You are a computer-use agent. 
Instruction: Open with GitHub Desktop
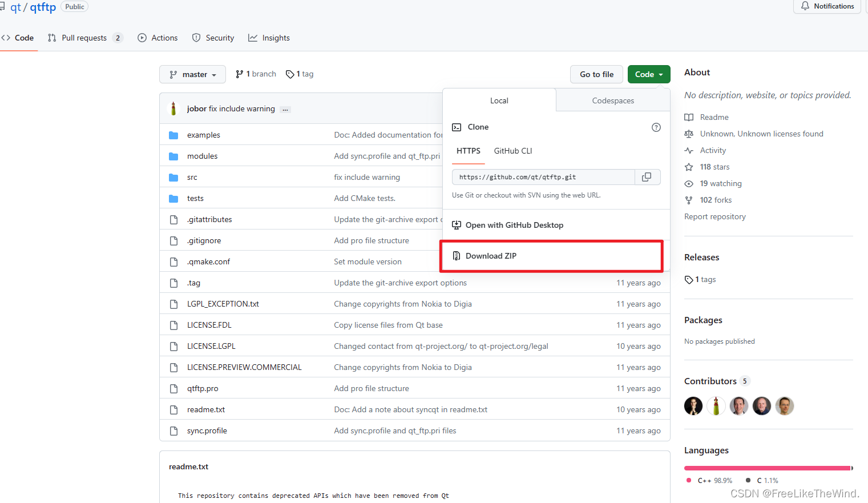coord(514,226)
